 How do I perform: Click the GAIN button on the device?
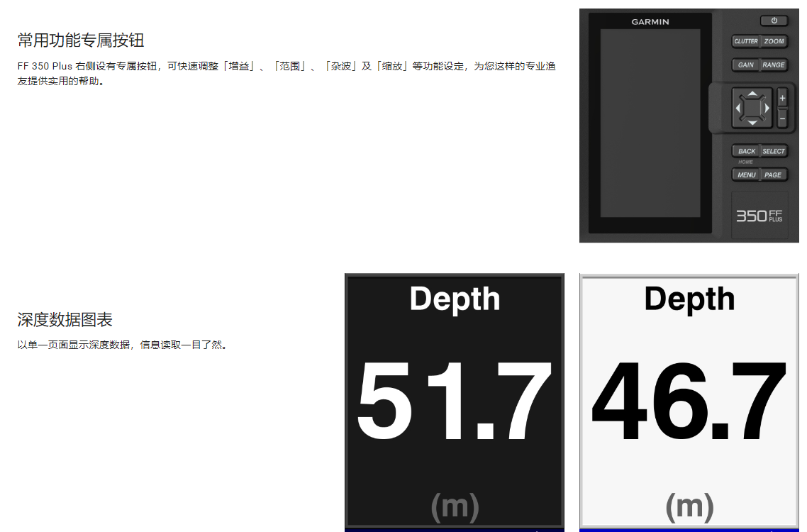click(x=746, y=65)
